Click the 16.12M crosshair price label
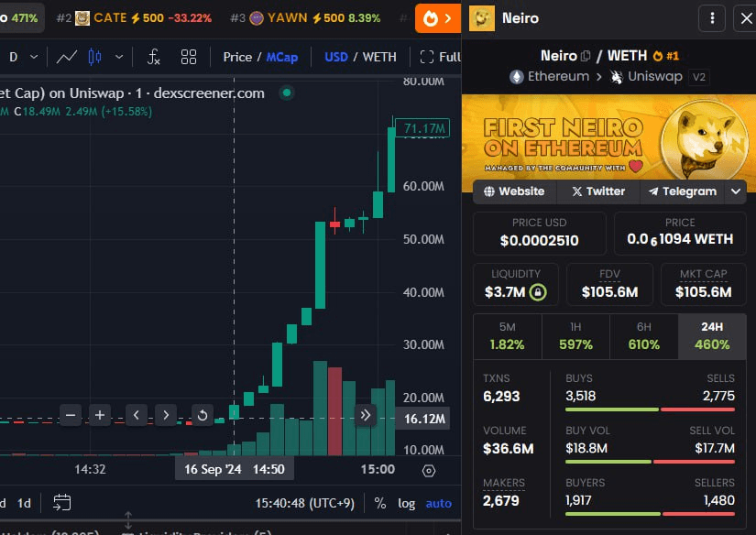 [x=422, y=419]
